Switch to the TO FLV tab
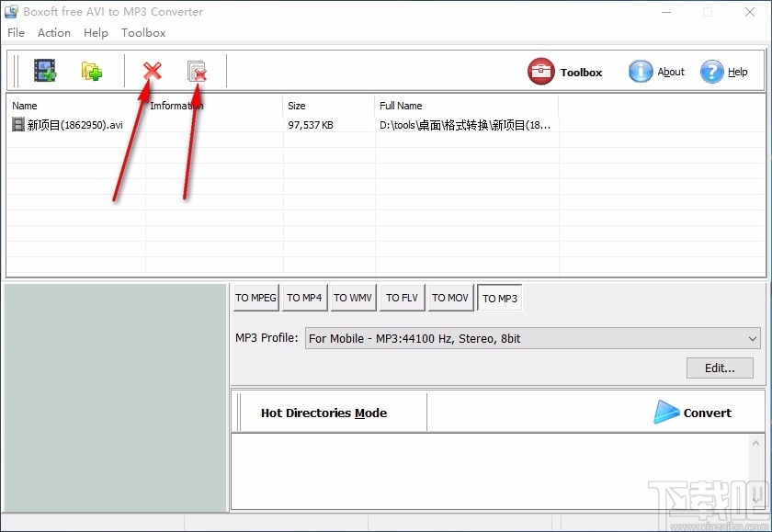This screenshot has height=532, width=772. tap(402, 298)
